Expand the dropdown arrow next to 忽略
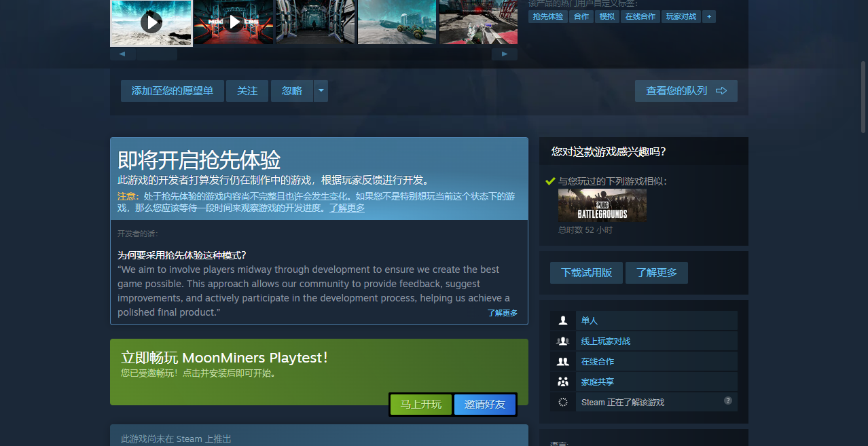The image size is (868, 446). pos(321,91)
